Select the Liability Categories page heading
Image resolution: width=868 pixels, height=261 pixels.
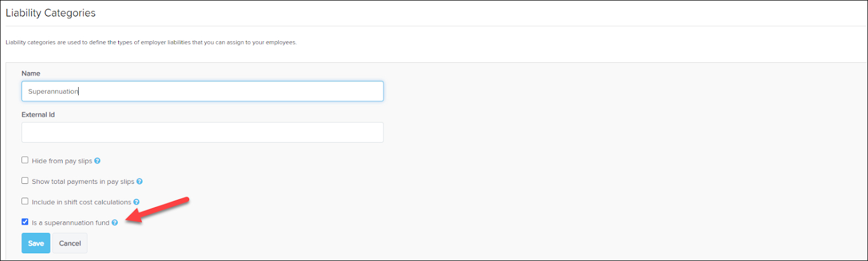click(51, 13)
